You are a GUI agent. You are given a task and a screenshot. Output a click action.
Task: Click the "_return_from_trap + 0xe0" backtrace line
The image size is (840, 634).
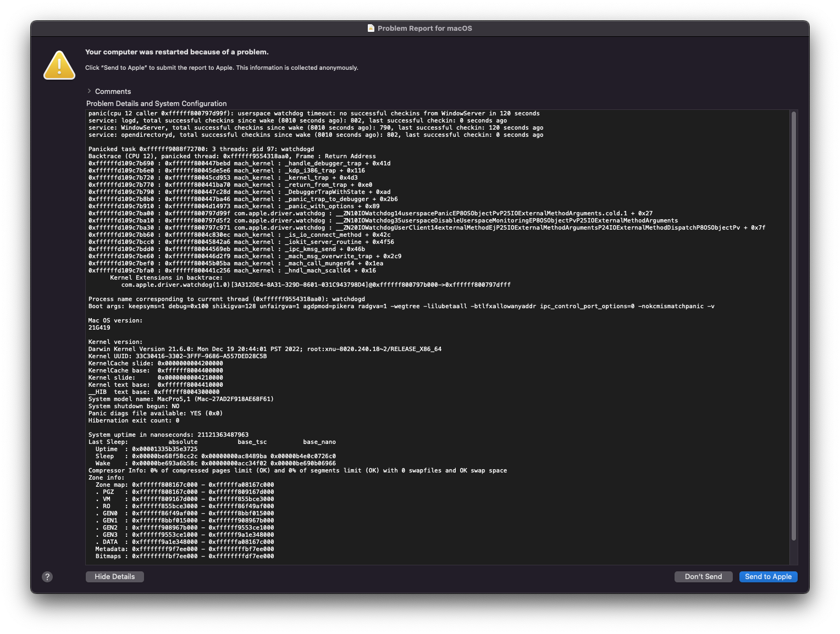pos(230,185)
